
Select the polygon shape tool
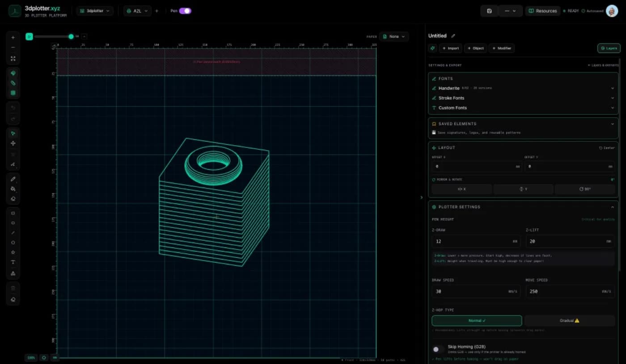[x=13, y=243]
